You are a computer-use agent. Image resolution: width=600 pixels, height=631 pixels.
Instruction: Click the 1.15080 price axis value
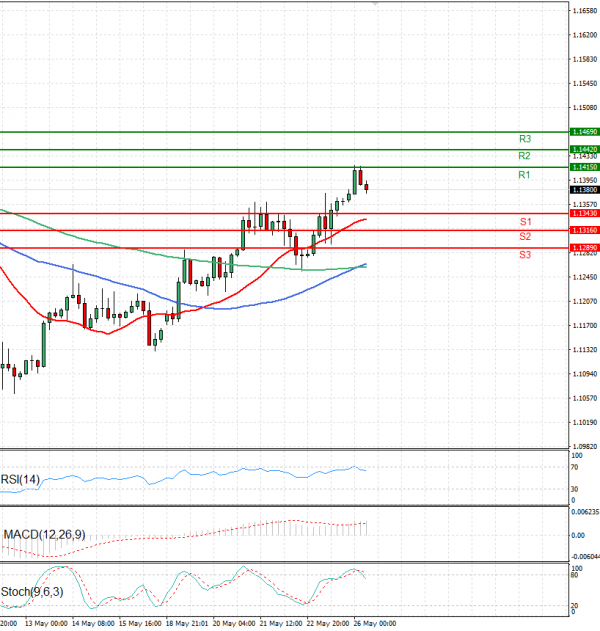coord(585,108)
